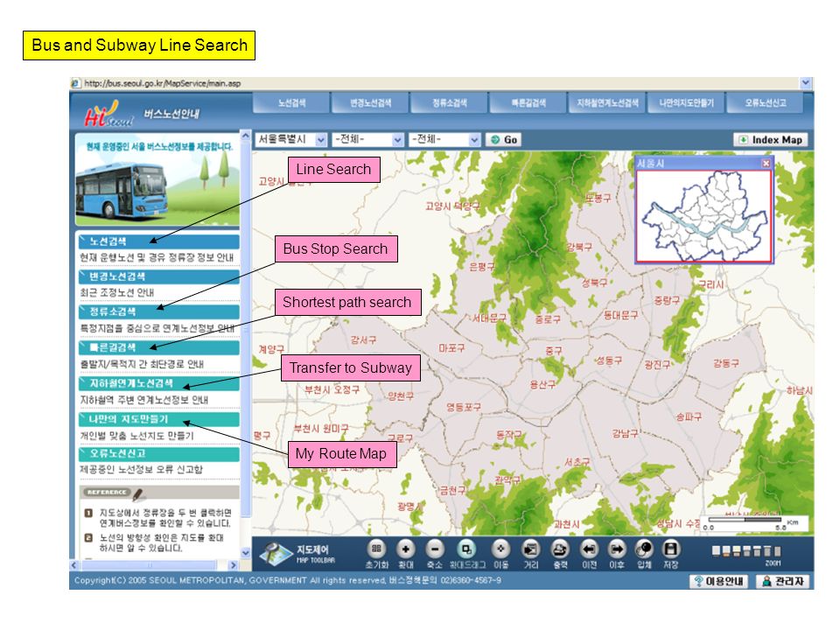
Task: Click 은평구 label on the map
Action: 481,266
